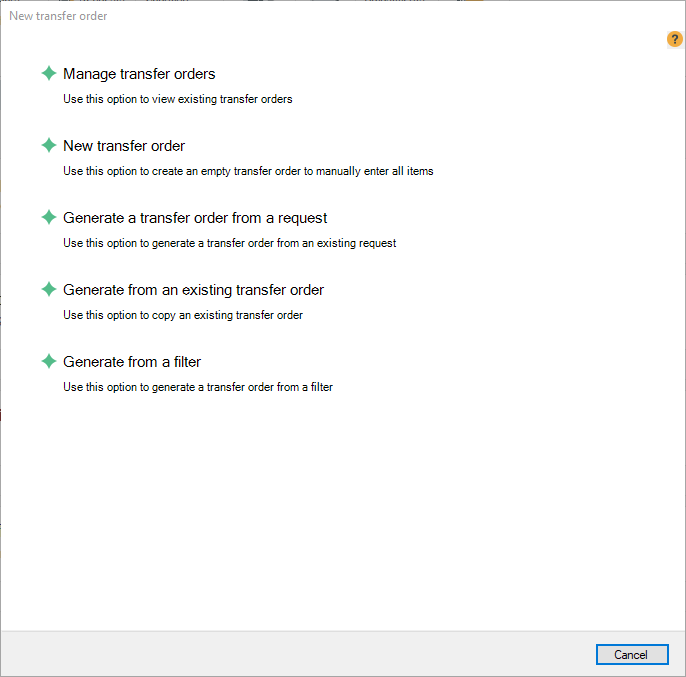Click the star icon next to Generate from a request

(x=48, y=217)
